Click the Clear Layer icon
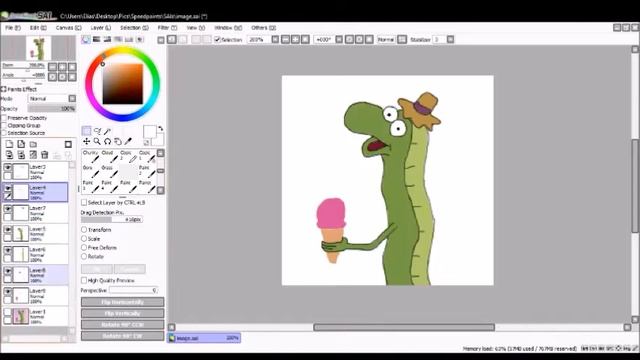 click(x=33, y=155)
